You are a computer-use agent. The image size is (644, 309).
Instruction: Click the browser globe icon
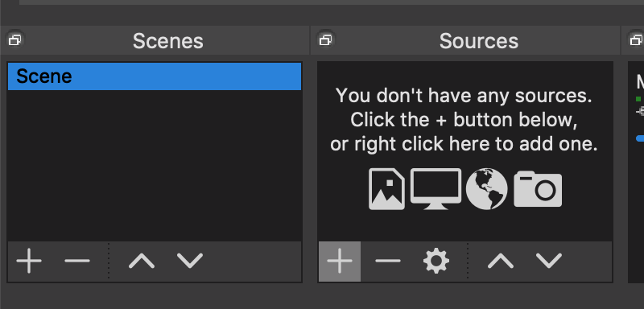(487, 189)
